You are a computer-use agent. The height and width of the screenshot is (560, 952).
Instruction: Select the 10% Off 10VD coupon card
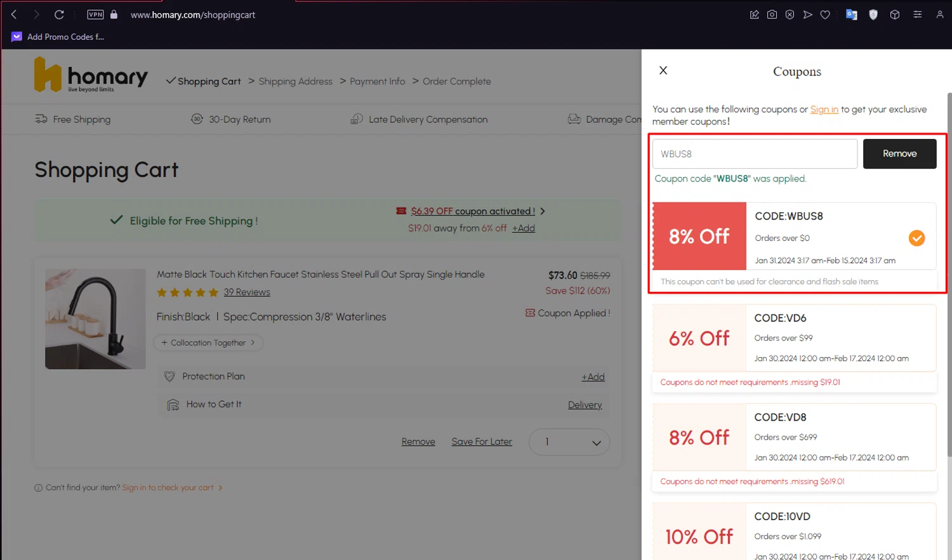point(794,531)
